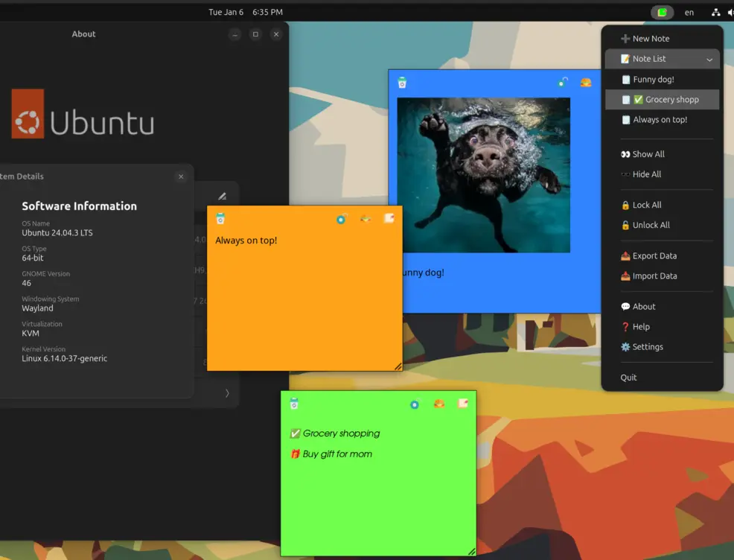This screenshot has height=560, width=734.
Task: Click the green sticky notes tray indicator
Action: [x=662, y=13]
